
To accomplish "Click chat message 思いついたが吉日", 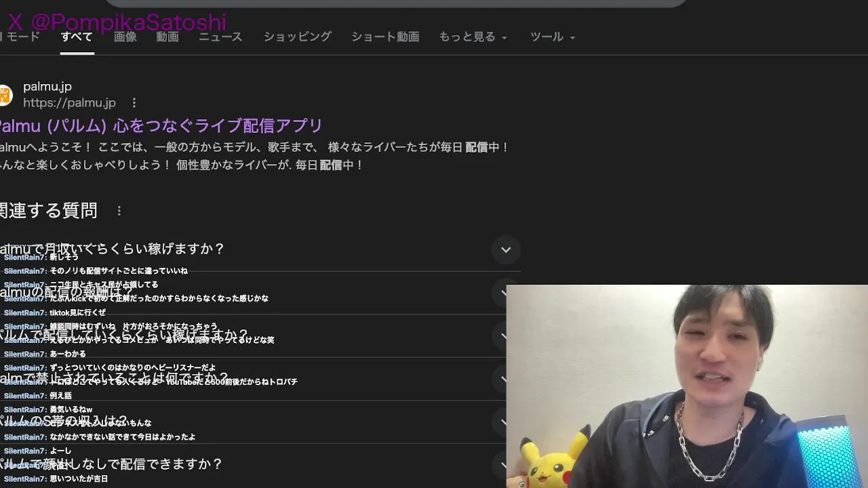I will pos(79,479).
